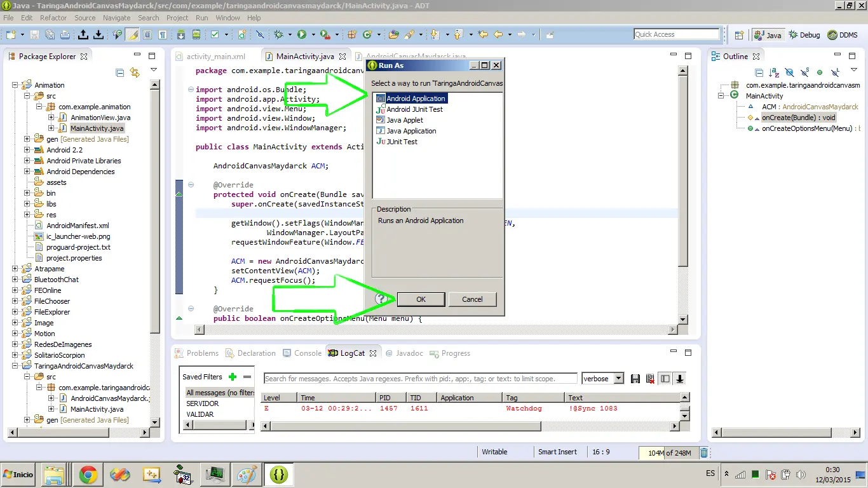The image size is (868, 488).
Task: Click the Sort alphabetically icon in Outline
Action: coord(773,73)
